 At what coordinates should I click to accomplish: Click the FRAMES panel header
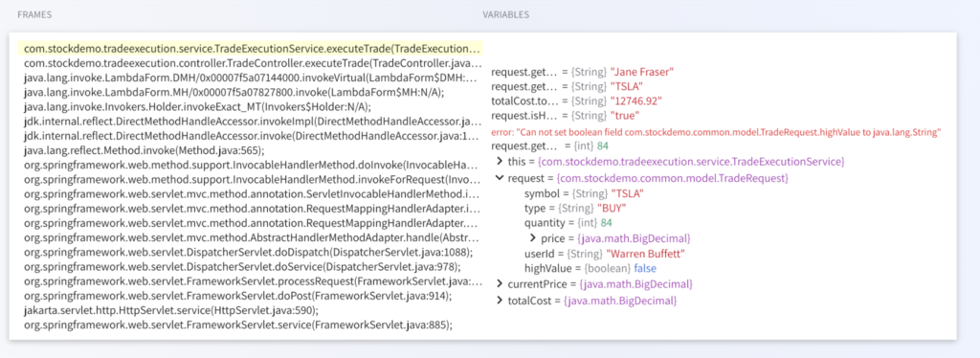[x=34, y=14]
